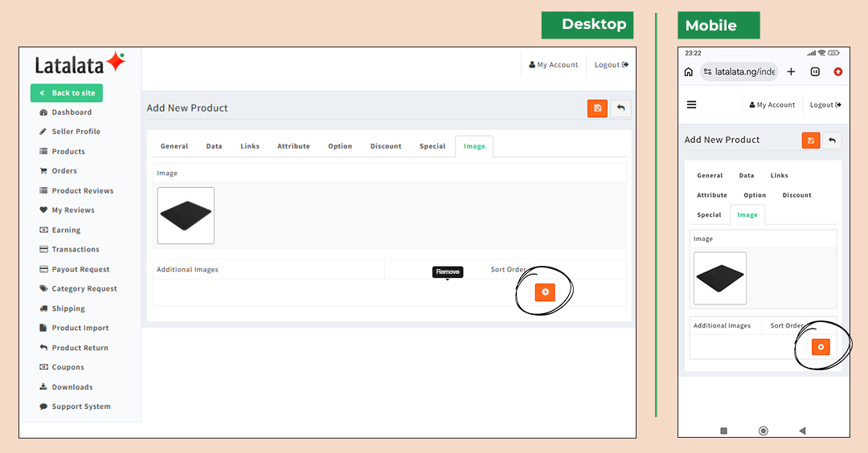The image size is (868, 453).
Task: Click desktop orange add image plus button
Action: click(x=545, y=292)
